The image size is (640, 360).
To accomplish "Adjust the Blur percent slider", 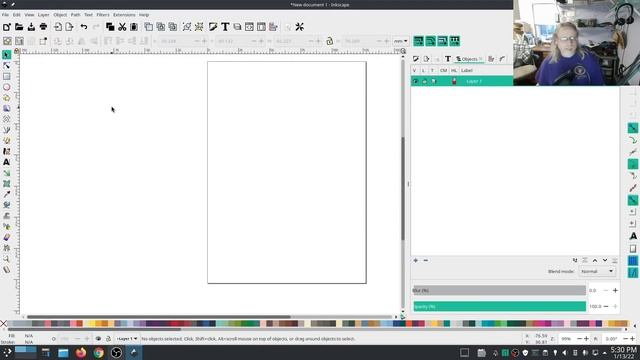I will pos(500,291).
